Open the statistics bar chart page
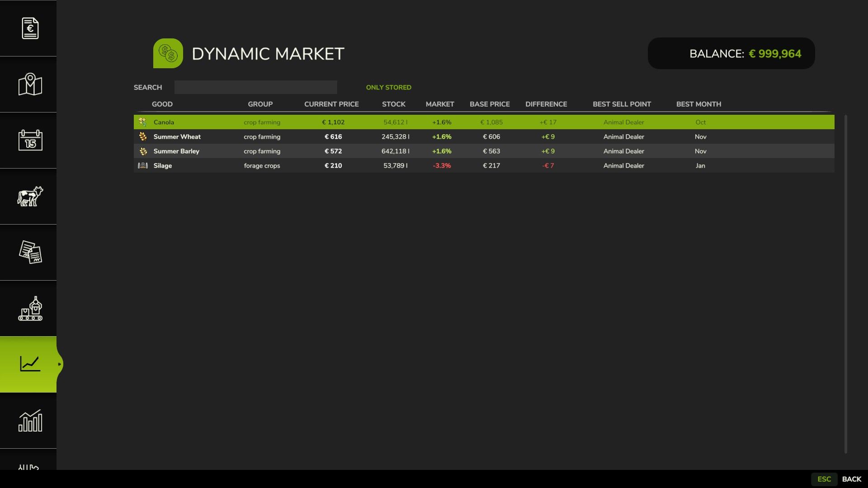This screenshot has width=868, height=488. pos(30,420)
